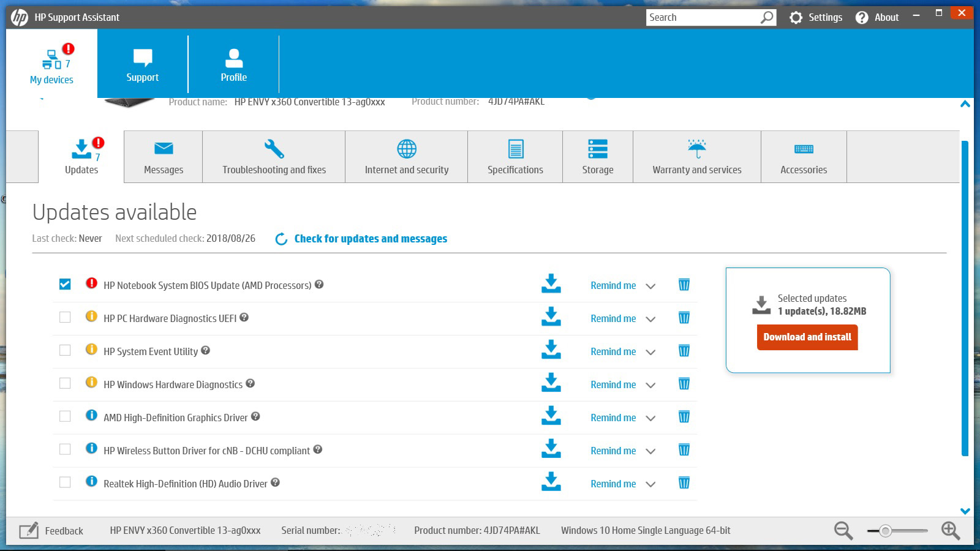Screen dimensions: 980x551
Task: Click Check for updates and messages
Action: [x=361, y=239]
